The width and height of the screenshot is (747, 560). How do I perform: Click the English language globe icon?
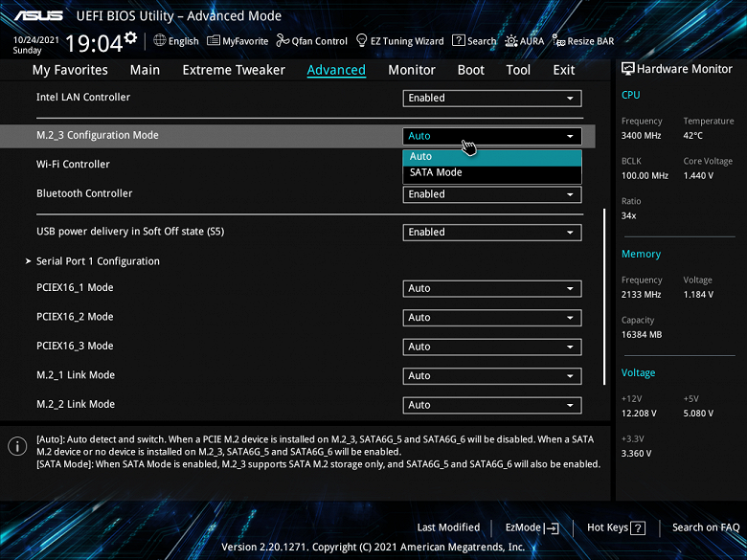coord(160,40)
